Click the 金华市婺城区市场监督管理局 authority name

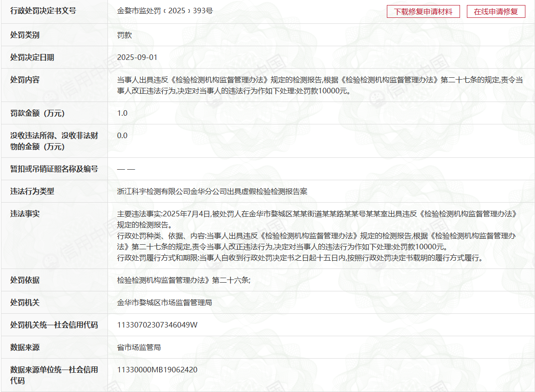pyautogui.click(x=165, y=302)
